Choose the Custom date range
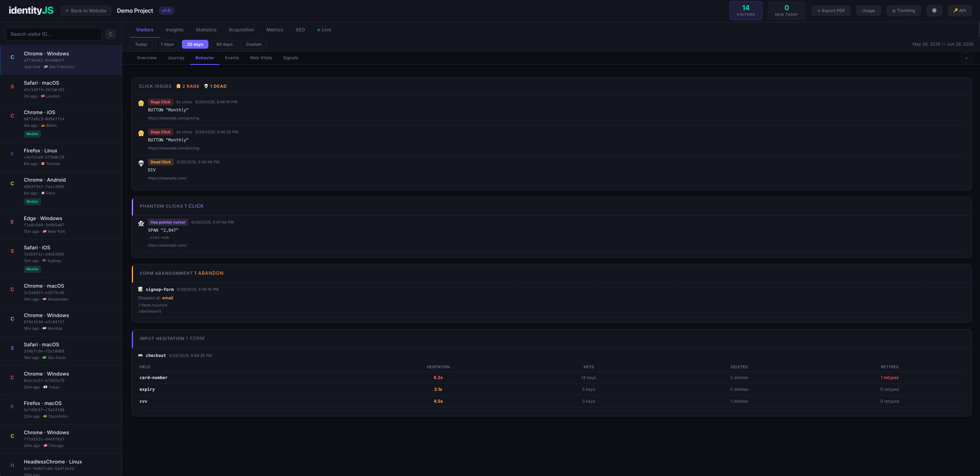 tap(254, 44)
